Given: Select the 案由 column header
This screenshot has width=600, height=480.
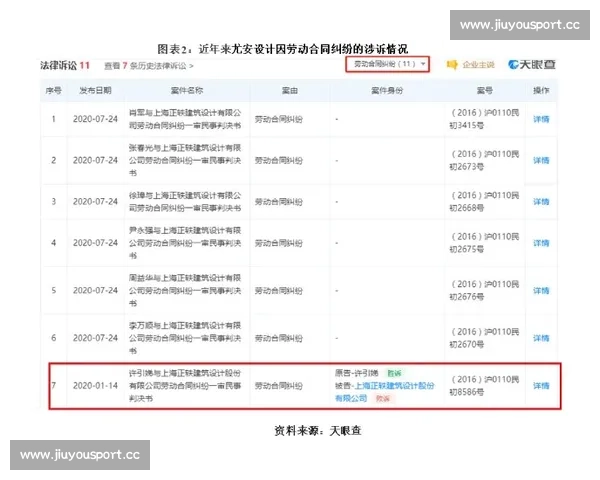Looking at the screenshot, I should coord(290,90).
